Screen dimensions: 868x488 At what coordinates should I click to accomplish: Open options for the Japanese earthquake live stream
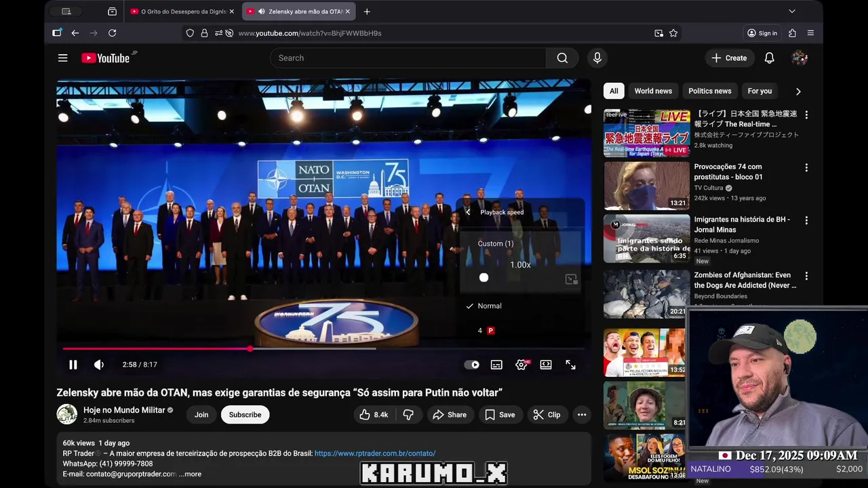coord(806,115)
